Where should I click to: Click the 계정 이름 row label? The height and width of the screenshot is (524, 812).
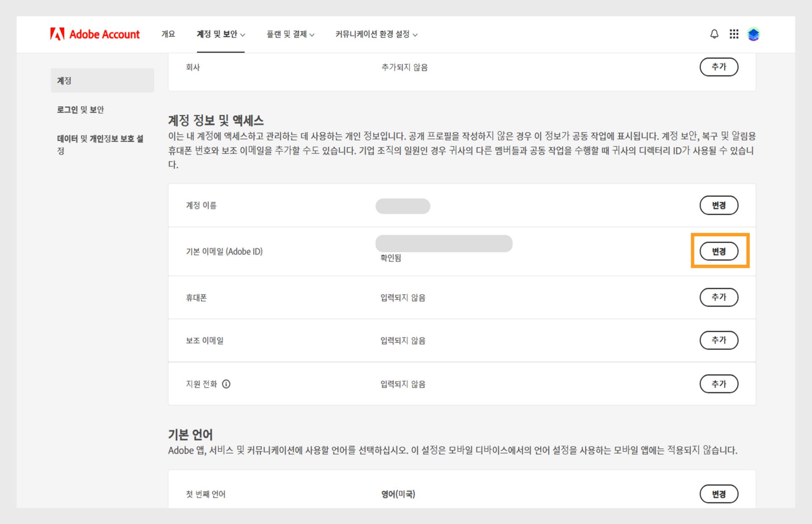[201, 205]
